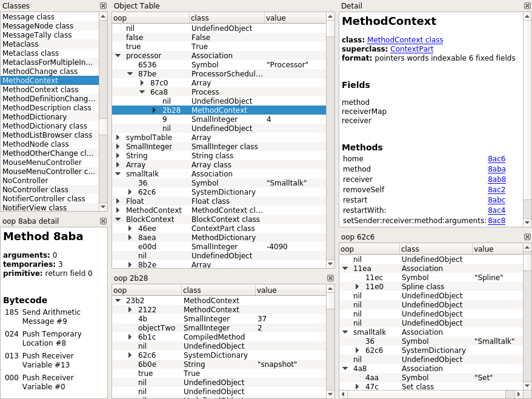Collapse the BlockContext tree node

click(x=118, y=220)
